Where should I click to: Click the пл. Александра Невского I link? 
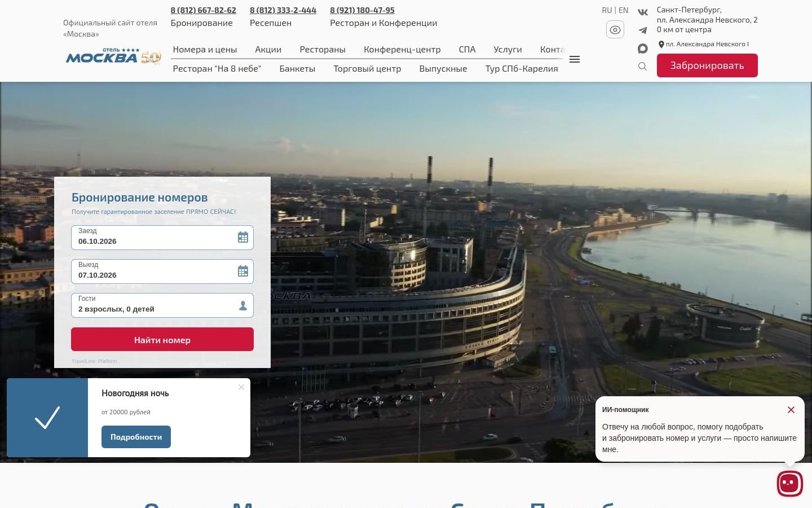click(707, 44)
